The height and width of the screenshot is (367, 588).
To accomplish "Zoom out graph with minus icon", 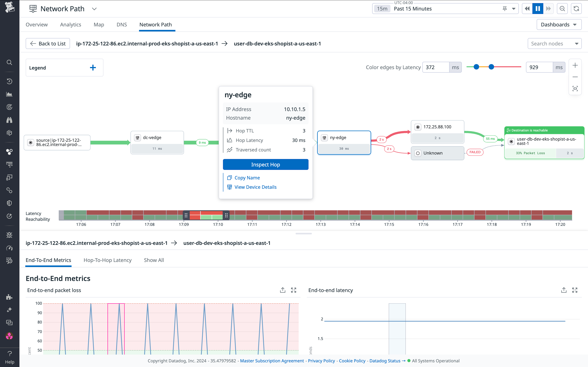I will point(575,77).
